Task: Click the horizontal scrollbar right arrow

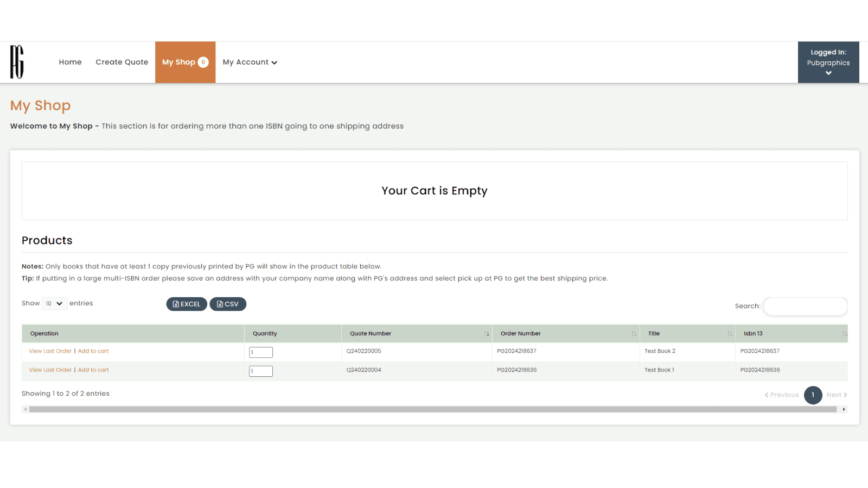Action: pyautogui.click(x=844, y=409)
